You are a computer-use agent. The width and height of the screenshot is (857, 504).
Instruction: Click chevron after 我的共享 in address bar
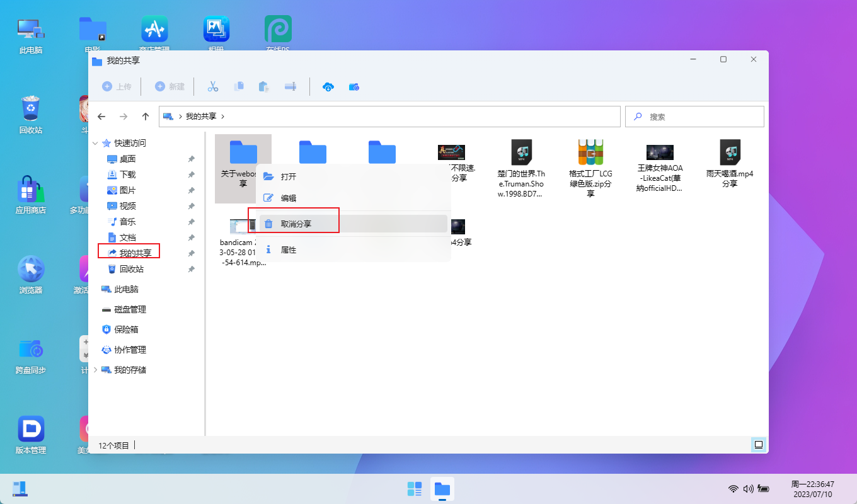pyautogui.click(x=222, y=117)
